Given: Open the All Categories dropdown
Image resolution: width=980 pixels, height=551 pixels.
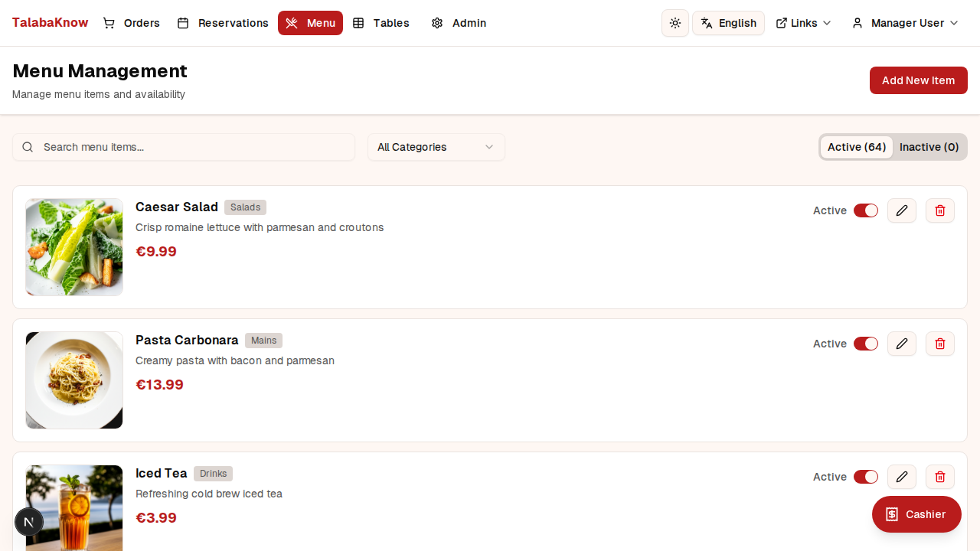Looking at the screenshot, I should [x=436, y=147].
